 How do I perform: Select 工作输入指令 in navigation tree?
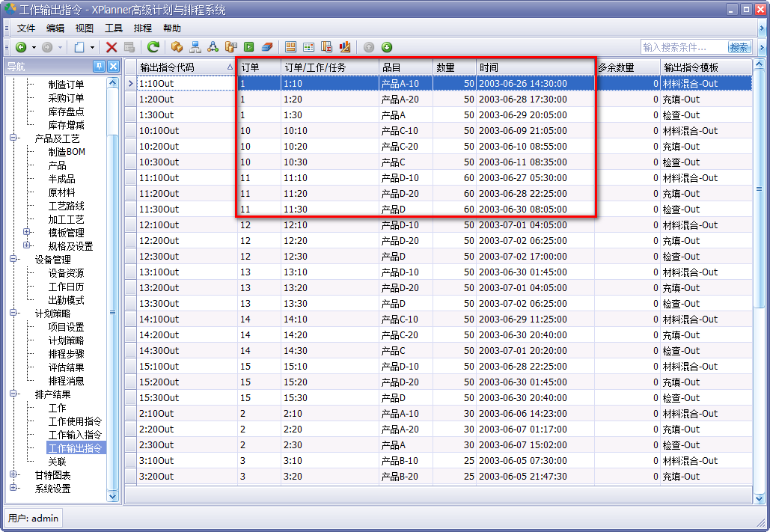point(75,435)
